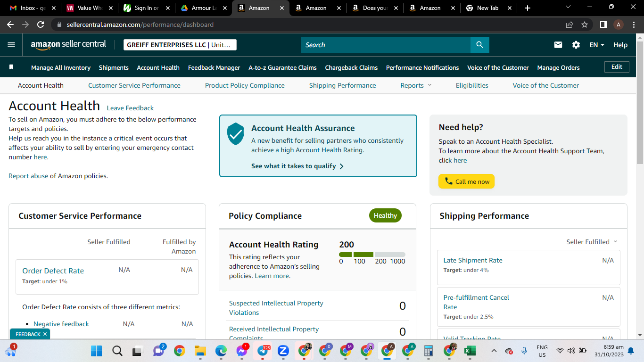Viewport: 644px width, 362px height.
Task: Open Feedback Manager in the nav bar
Action: [214, 67]
